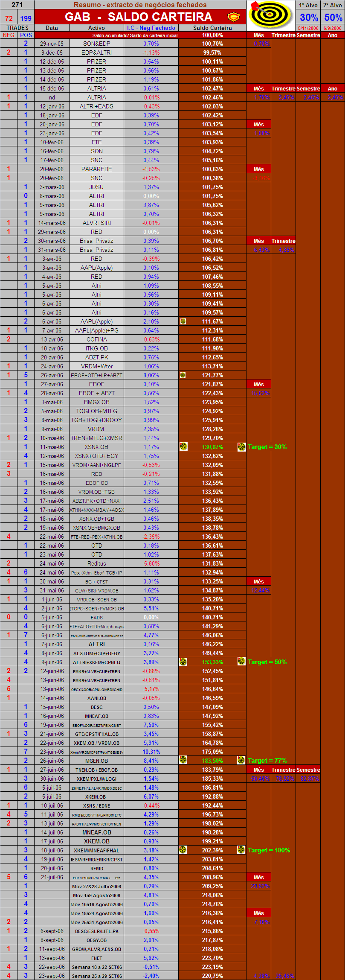Click the 'I.C - Neg Fechado' column header
The image size is (345, 980).
151,28
